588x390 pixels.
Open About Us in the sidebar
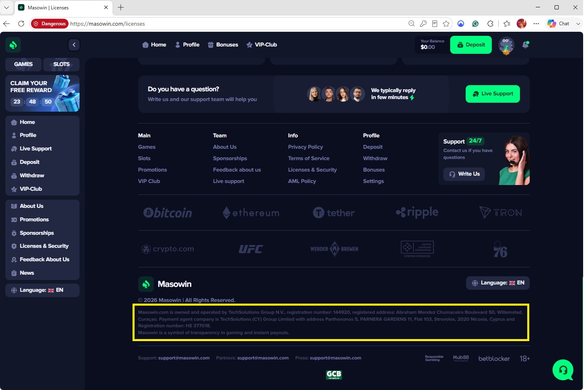(x=42, y=206)
